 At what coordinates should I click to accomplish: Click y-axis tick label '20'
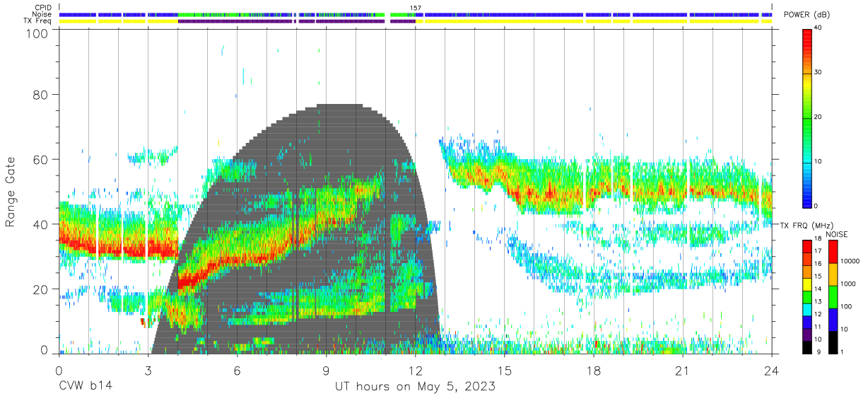41,289
